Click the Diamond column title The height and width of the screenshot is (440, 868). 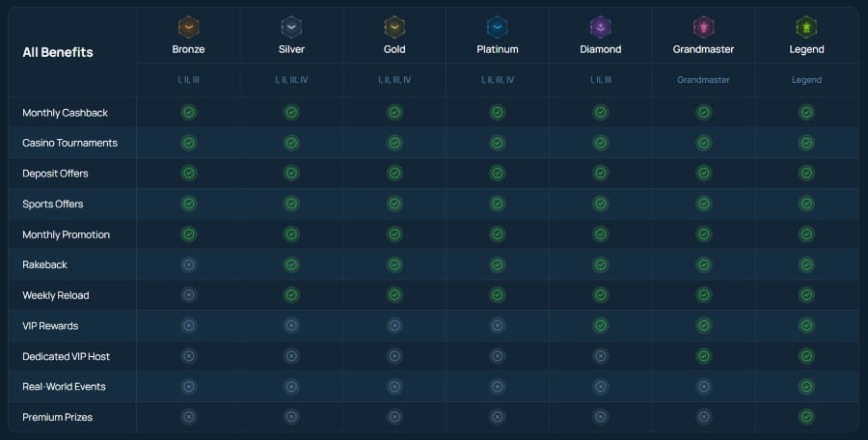pyautogui.click(x=600, y=49)
